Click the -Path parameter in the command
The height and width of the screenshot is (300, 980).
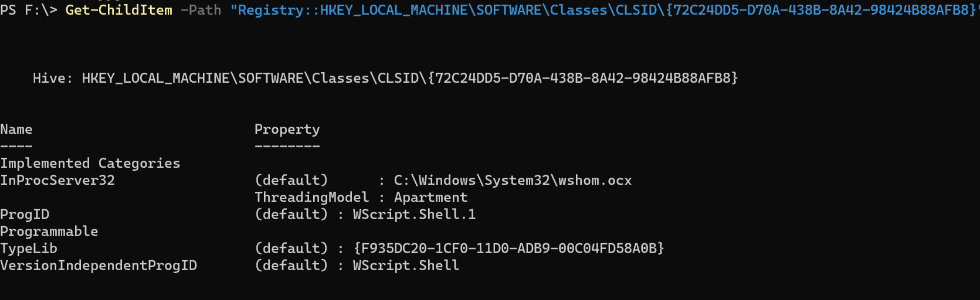click(x=201, y=10)
